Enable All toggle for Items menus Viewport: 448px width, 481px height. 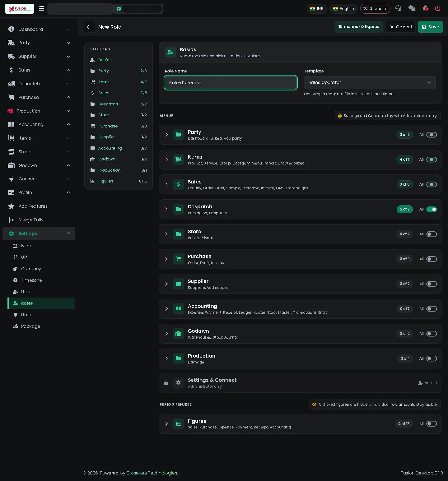coord(432,160)
